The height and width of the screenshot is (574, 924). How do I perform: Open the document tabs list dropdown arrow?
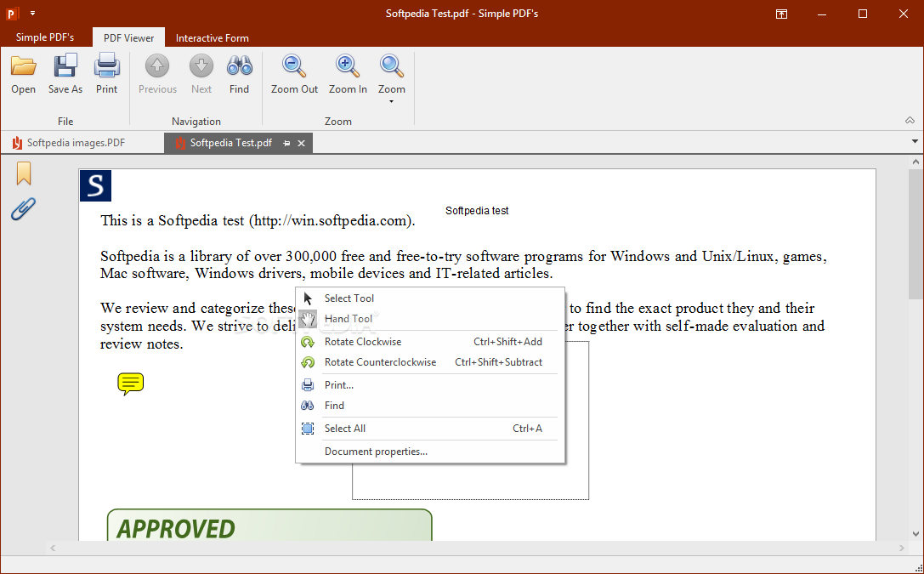(x=915, y=141)
